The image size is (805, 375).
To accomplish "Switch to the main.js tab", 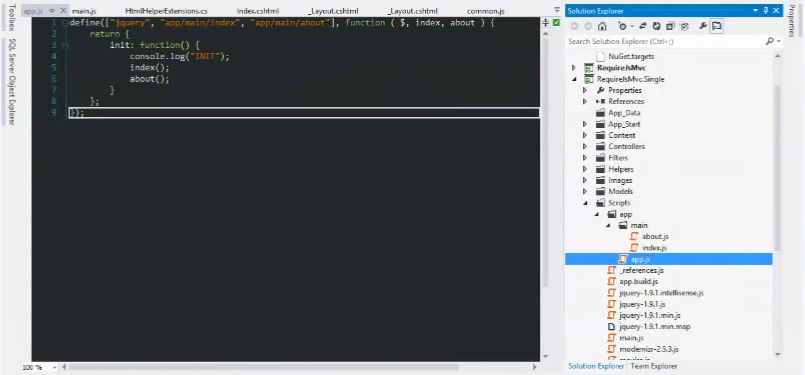I will click(x=84, y=11).
